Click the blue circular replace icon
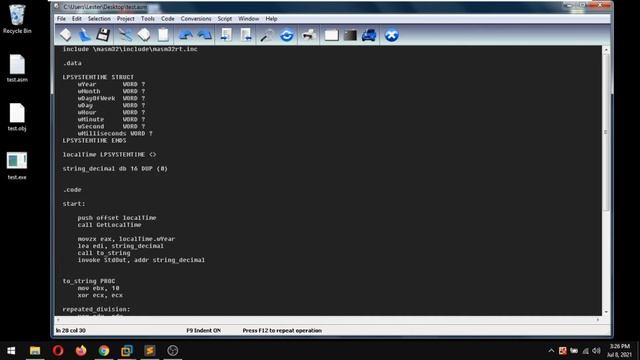 point(287,35)
